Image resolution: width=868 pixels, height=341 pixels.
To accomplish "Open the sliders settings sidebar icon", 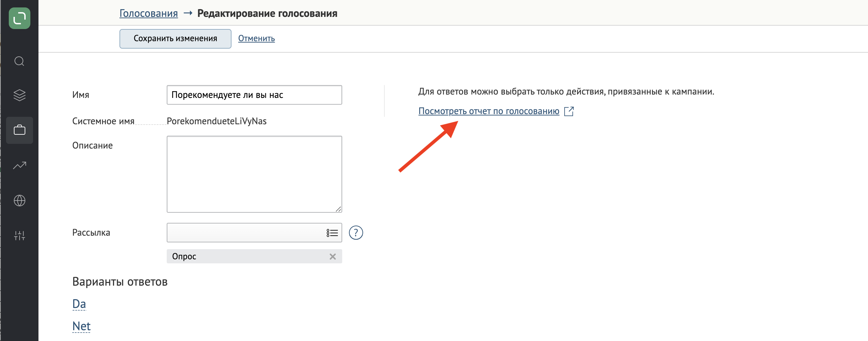I will 20,236.
